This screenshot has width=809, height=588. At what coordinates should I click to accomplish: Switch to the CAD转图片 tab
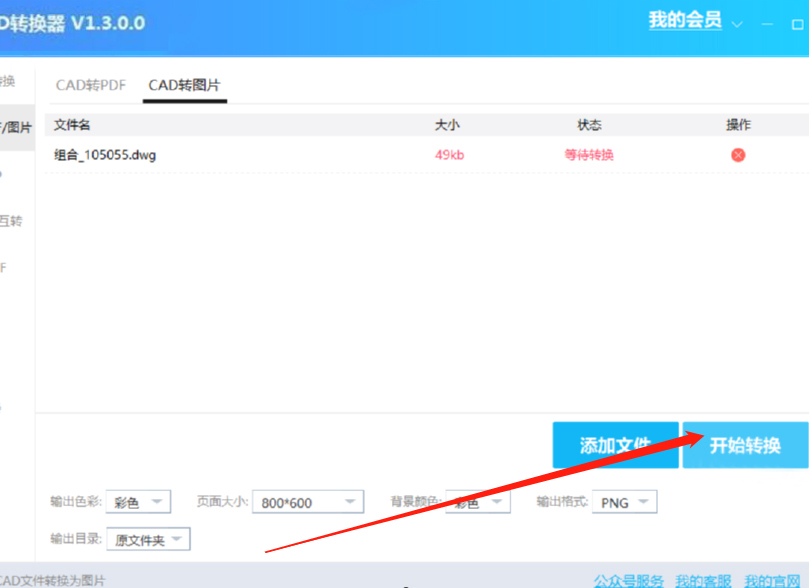[x=184, y=86]
